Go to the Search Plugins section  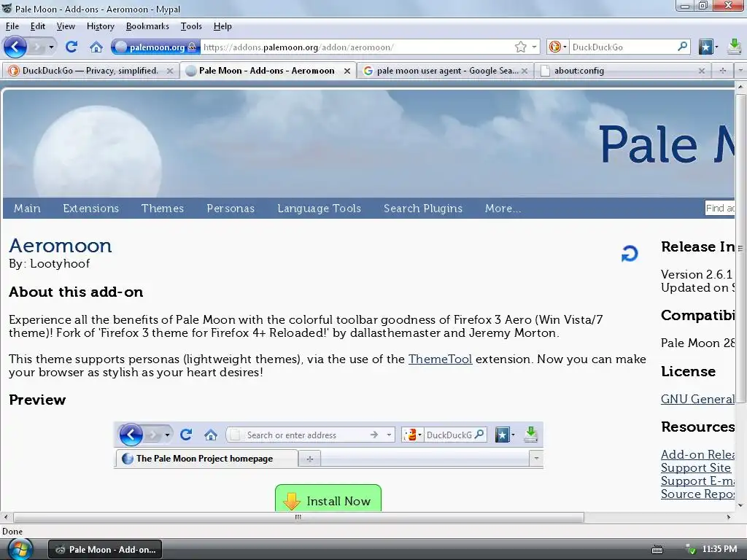click(423, 208)
